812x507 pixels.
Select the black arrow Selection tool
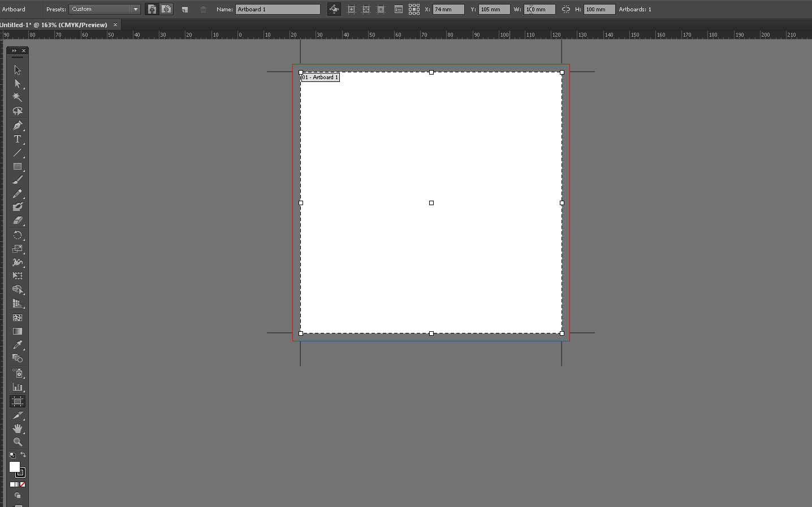[17, 70]
